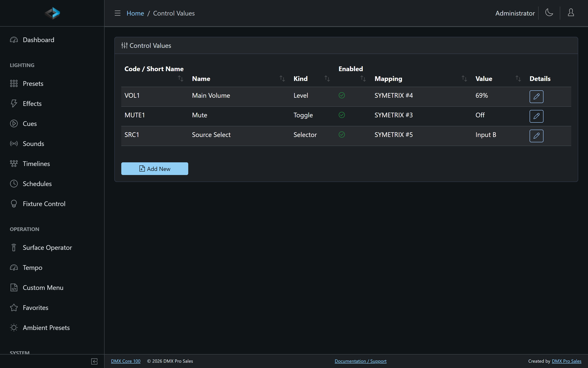Switch theme with the moon icon
The height and width of the screenshot is (368, 588).
[x=549, y=13]
